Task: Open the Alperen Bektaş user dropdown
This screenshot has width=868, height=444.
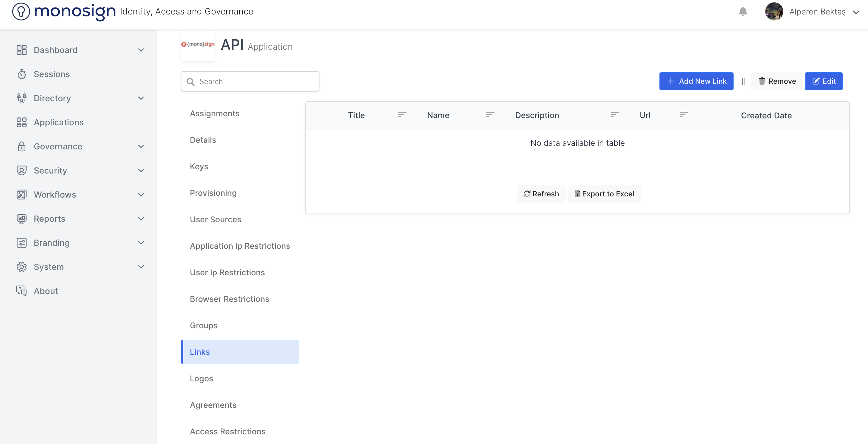Action: click(x=856, y=12)
